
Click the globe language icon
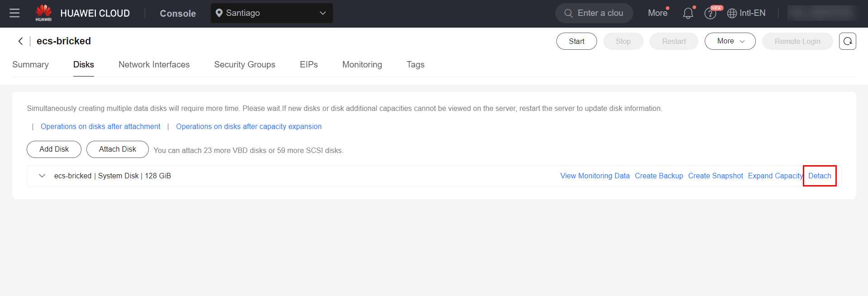click(732, 14)
